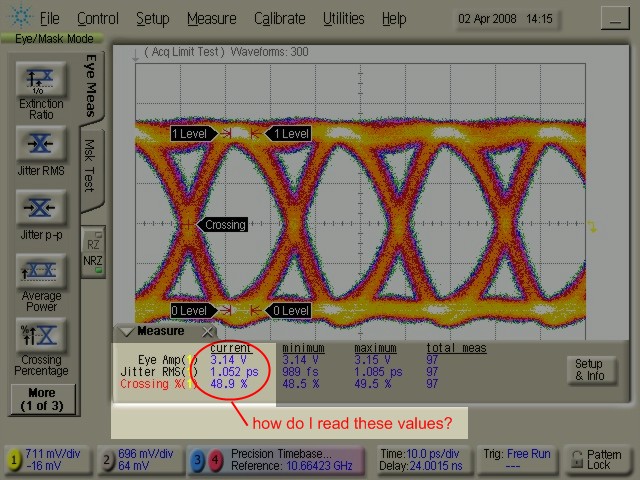Screen dimensions: 640x480
Task: Toggle channel 1 on or off
Action: [x=15, y=459]
